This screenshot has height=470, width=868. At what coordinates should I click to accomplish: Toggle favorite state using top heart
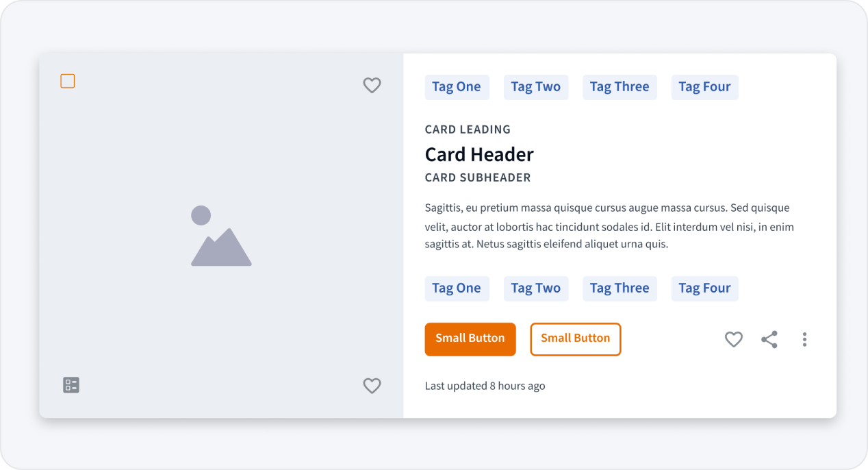point(372,85)
